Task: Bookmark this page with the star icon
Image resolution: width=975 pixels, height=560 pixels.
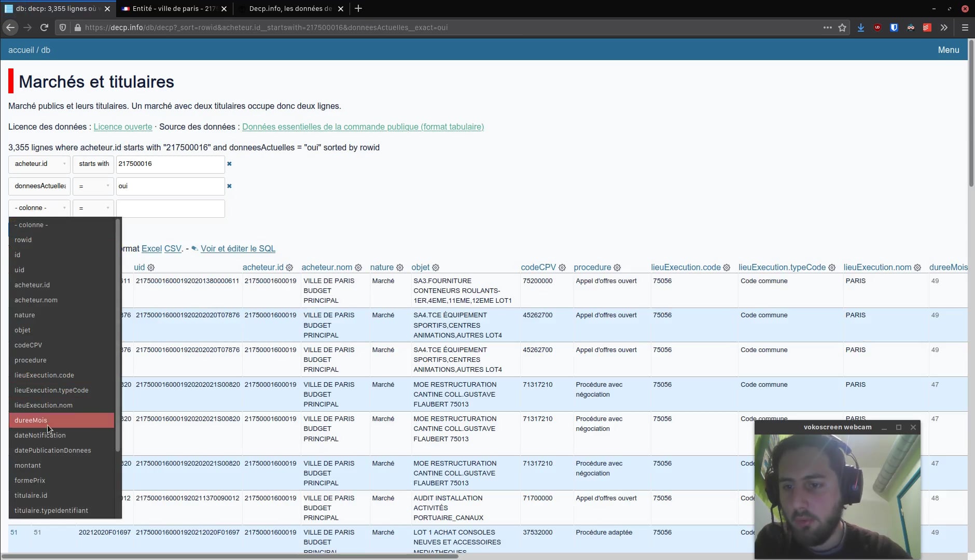Action: coord(842,27)
